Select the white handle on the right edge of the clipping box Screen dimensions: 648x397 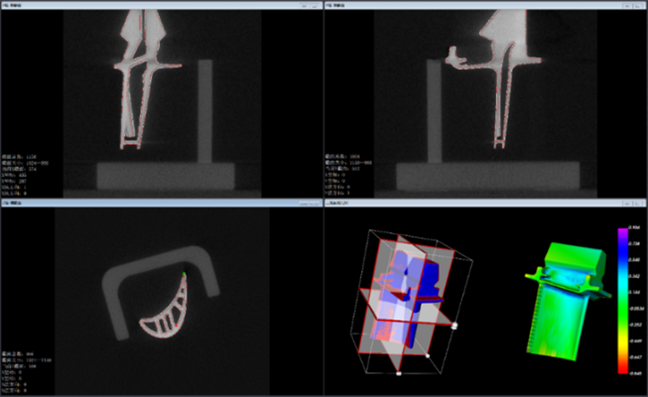(x=454, y=326)
